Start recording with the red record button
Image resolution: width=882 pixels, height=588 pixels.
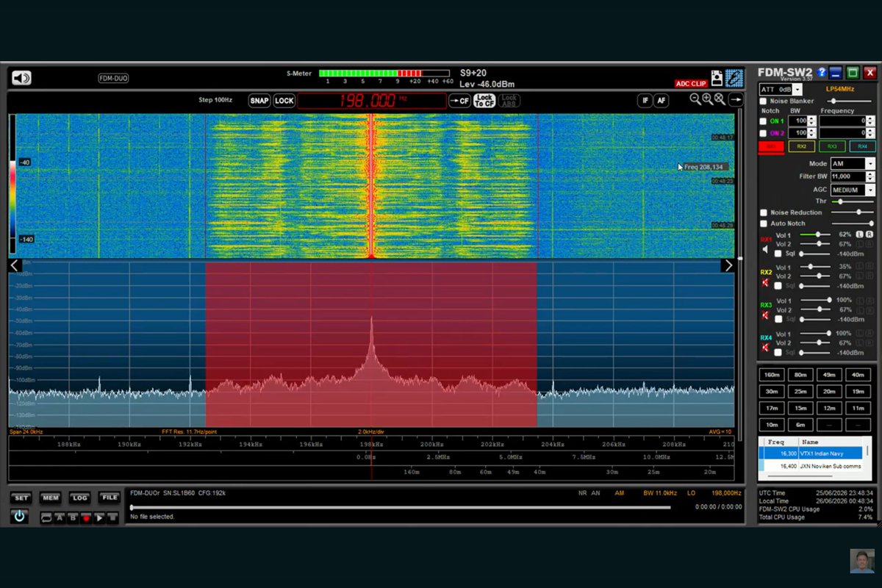pyautogui.click(x=86, y=518)
